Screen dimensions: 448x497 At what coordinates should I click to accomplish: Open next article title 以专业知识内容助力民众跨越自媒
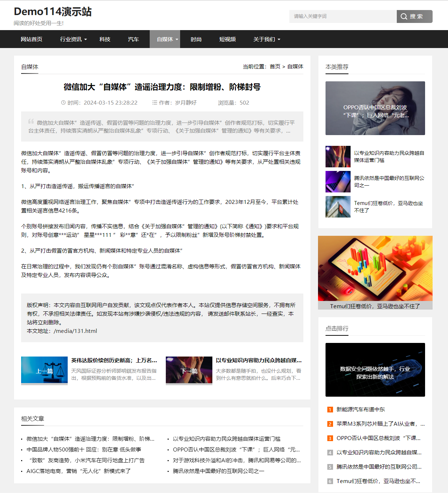pos(259,360)
